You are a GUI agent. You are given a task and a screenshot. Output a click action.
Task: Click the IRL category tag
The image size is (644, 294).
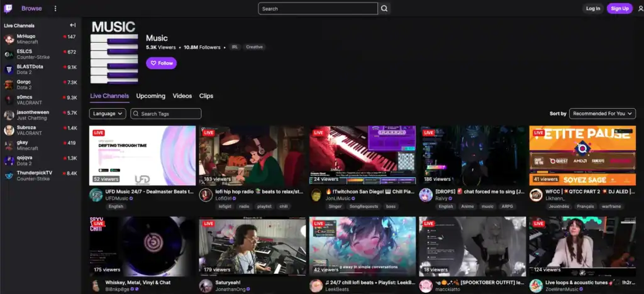click(235, 47)
